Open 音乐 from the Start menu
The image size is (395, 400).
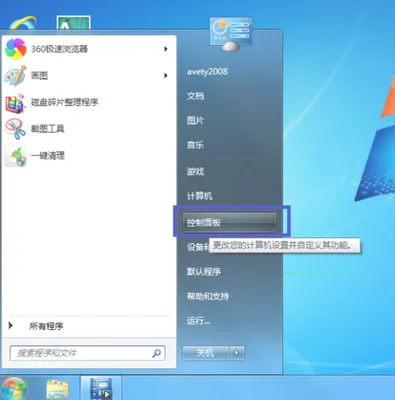pyautogui.click(x=195, y=145)
